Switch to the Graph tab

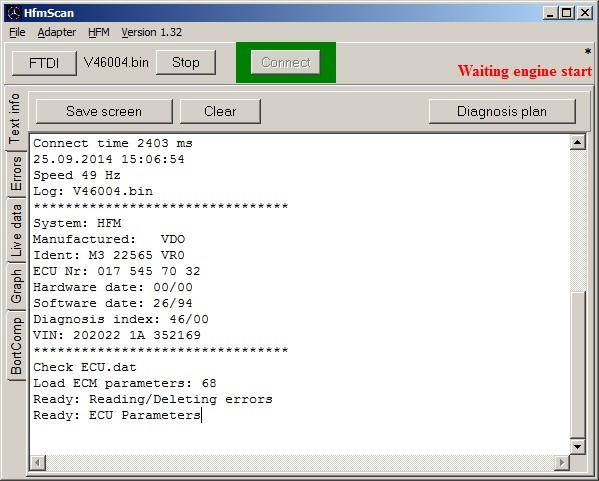16,286
